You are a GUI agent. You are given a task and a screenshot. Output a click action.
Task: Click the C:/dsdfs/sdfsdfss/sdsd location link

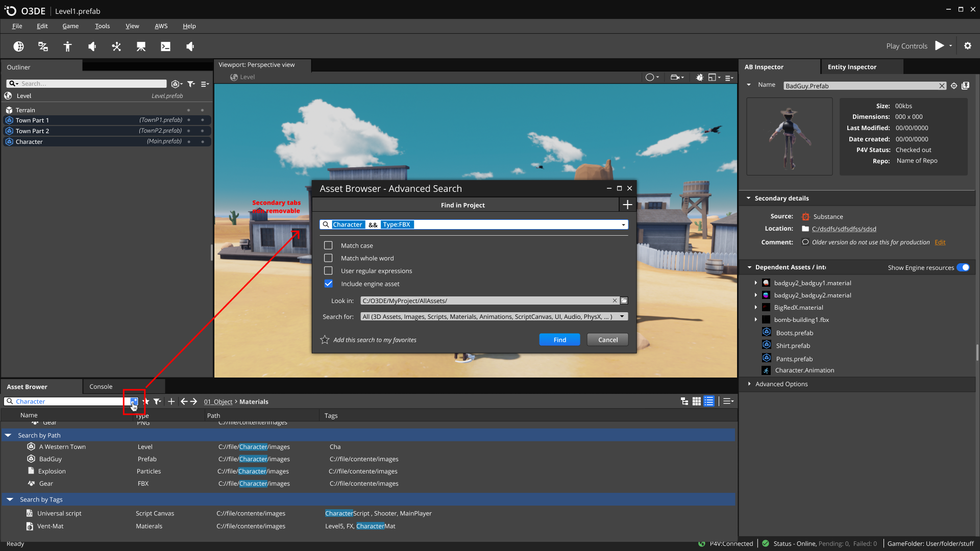[844, 229]
